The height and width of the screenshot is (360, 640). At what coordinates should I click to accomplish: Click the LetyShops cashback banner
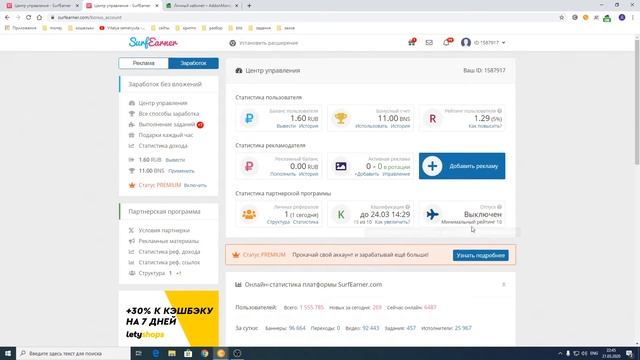coord(169,318)
